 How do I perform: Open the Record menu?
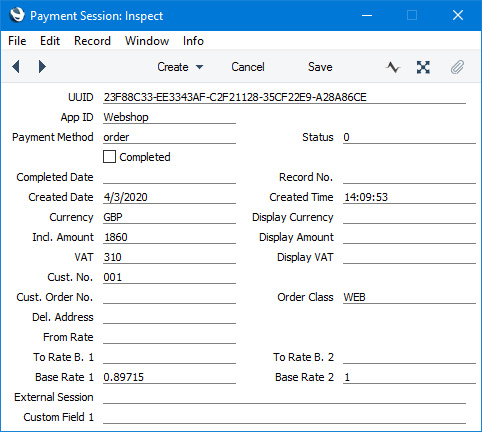pos(92,41)
